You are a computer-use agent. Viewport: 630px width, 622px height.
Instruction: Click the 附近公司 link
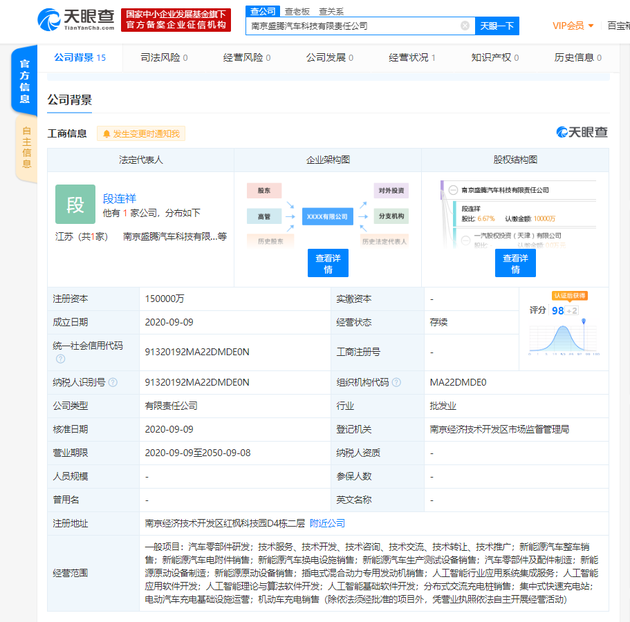click(x=327, y=524)
